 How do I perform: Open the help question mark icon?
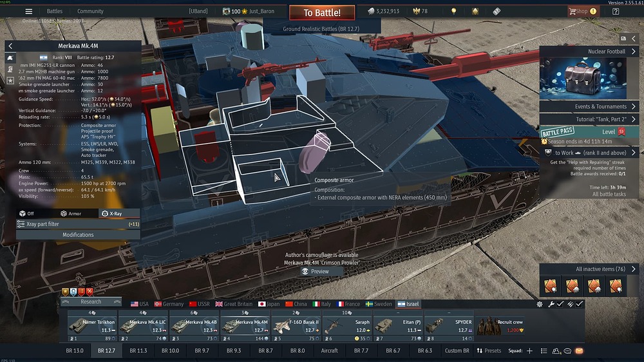616,11
